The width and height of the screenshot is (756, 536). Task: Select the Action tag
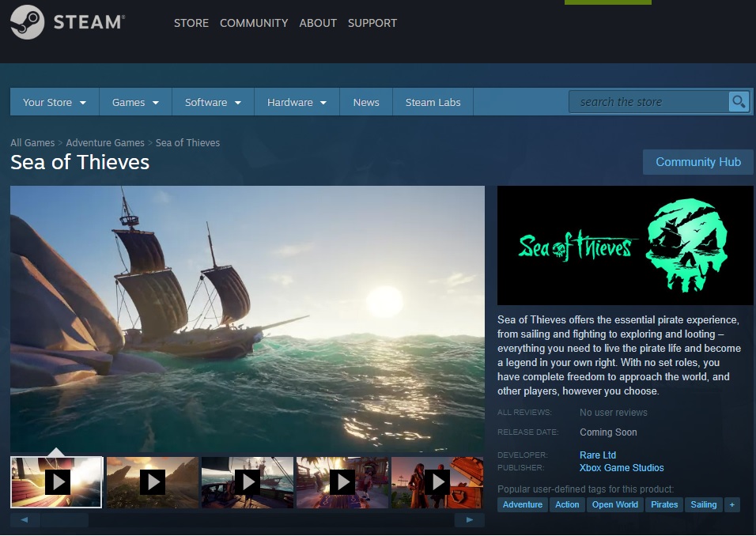pos(567,504)
